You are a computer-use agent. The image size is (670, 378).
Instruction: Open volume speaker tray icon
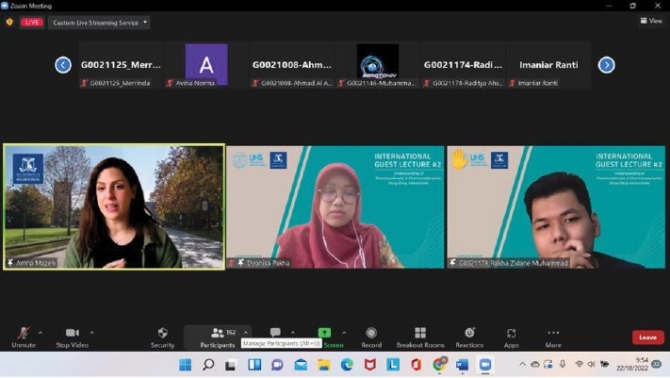pyautogui.click(x=591, y=364)
